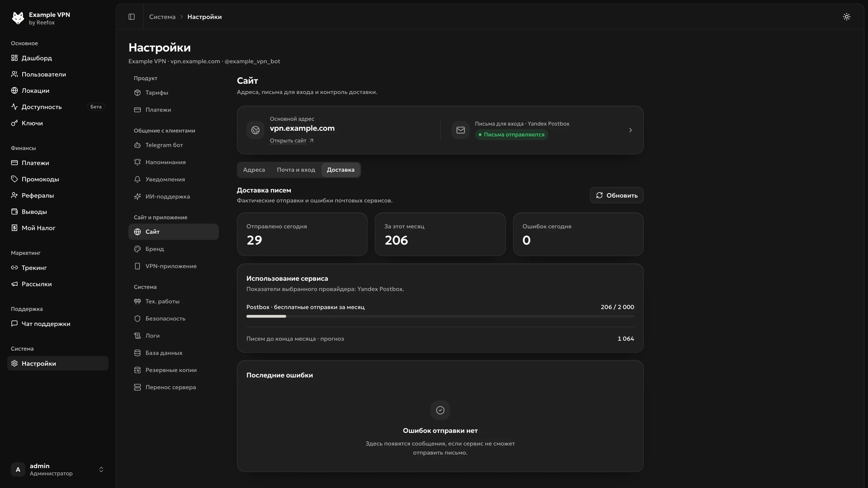The image size is (868, 488).
Task: Open Рассылки via its megaphone icon
Action: [14, 284]
